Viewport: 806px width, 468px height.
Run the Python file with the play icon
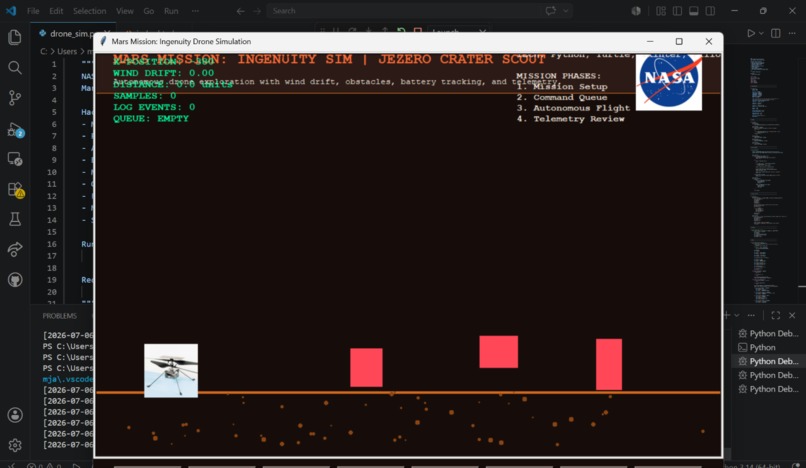click(751, 33)
